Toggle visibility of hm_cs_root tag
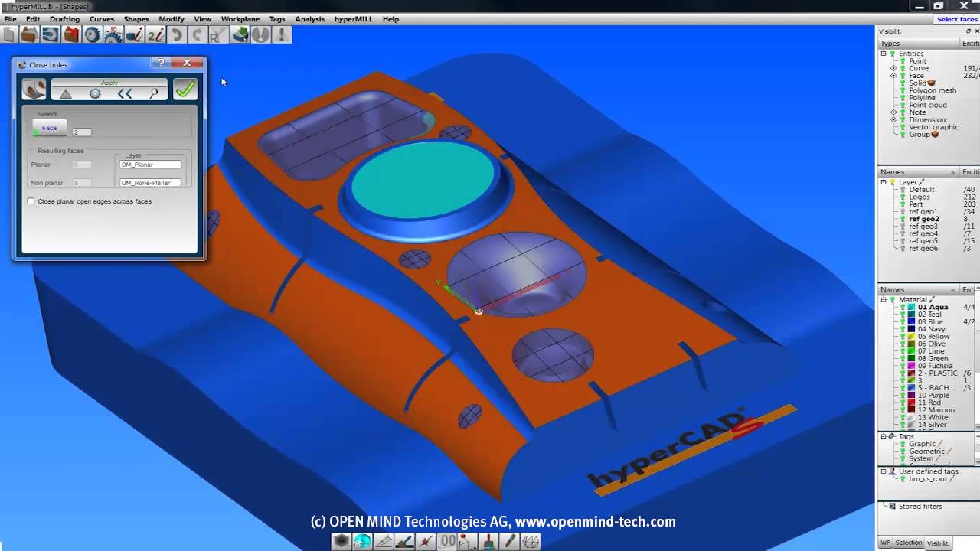 pos(903,479)
